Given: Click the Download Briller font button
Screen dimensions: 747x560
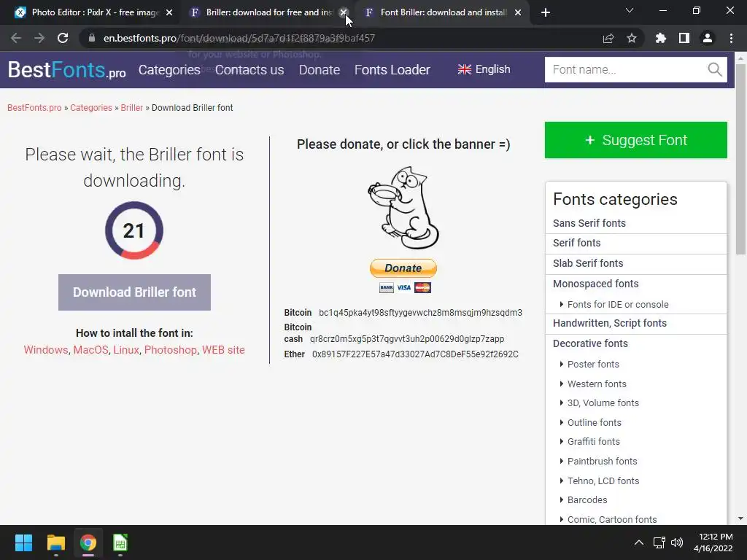Looking at the screenshot, I should point(134,292).
